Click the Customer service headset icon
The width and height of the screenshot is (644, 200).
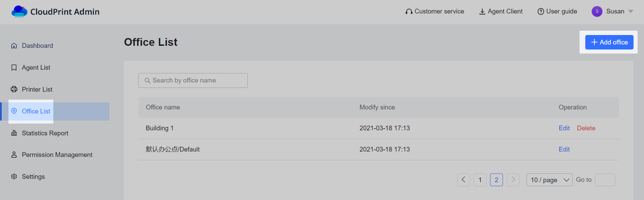tap(409, 11)
